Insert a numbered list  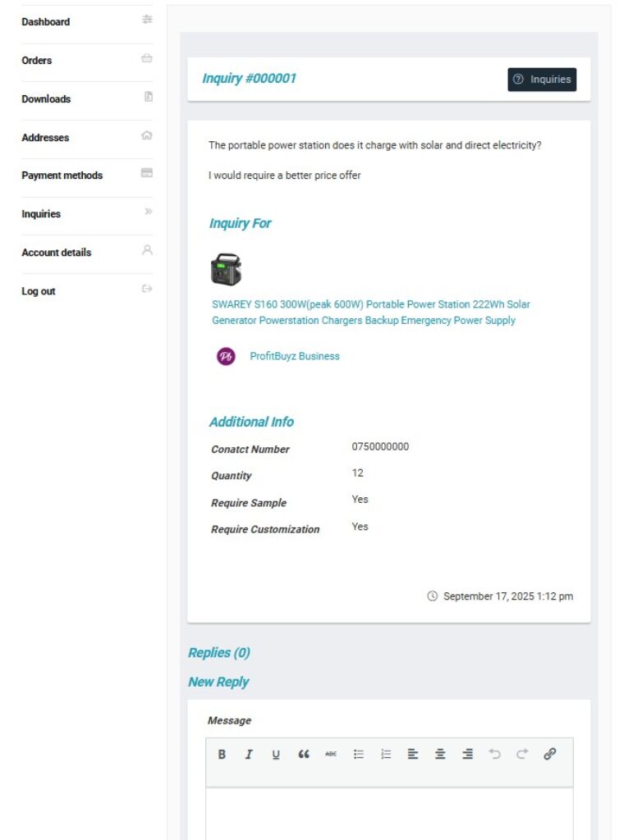386,755
